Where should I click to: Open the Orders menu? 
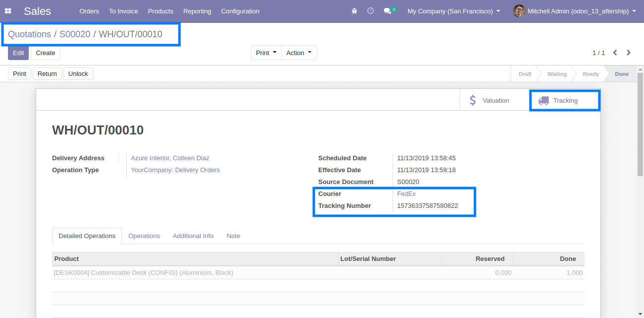click(x=89, y=11)
